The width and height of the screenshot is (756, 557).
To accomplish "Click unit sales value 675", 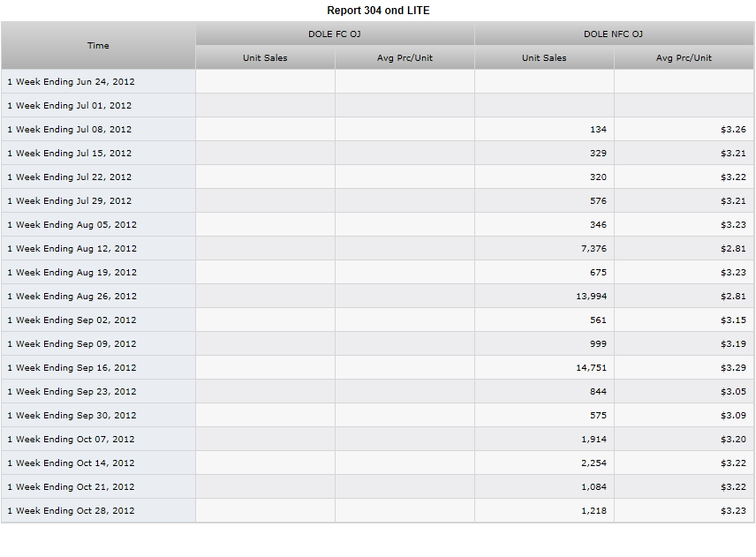I will click(598, 272).
